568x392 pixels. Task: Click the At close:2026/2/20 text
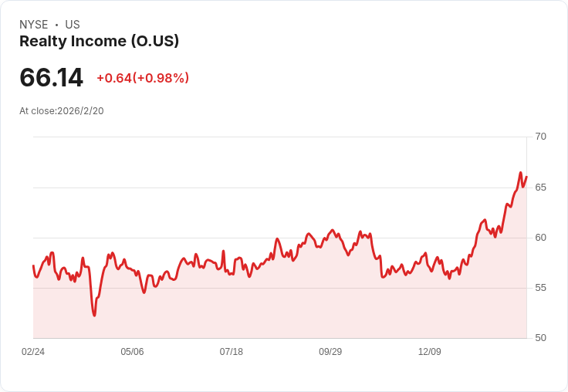coord(62,111)
